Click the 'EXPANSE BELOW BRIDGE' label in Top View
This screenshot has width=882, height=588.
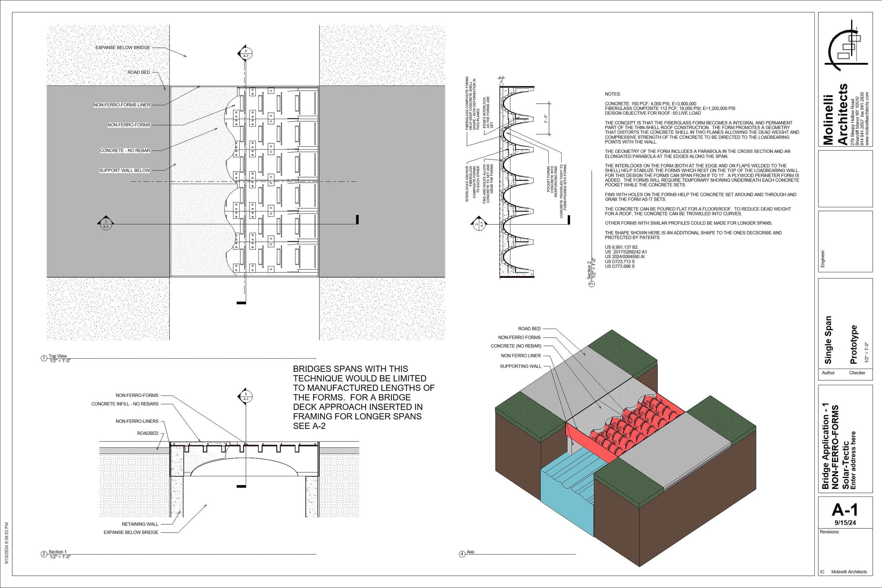pos(123,48)
